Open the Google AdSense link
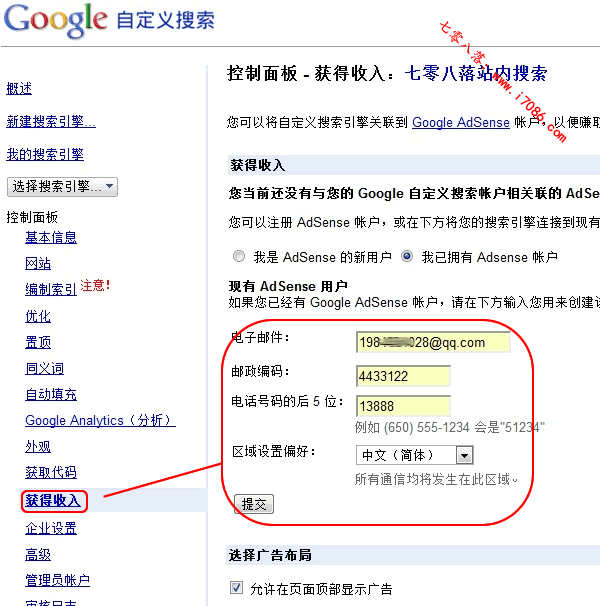 pos(461,122)
